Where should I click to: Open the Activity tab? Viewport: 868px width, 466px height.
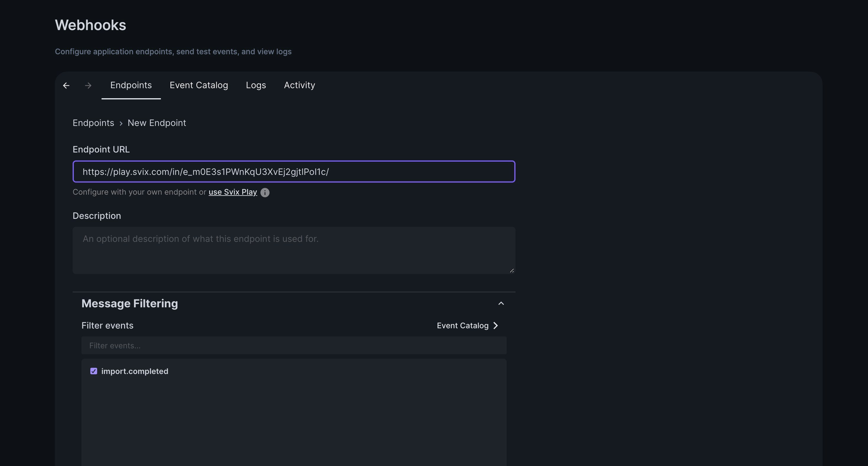pos(299,85)
